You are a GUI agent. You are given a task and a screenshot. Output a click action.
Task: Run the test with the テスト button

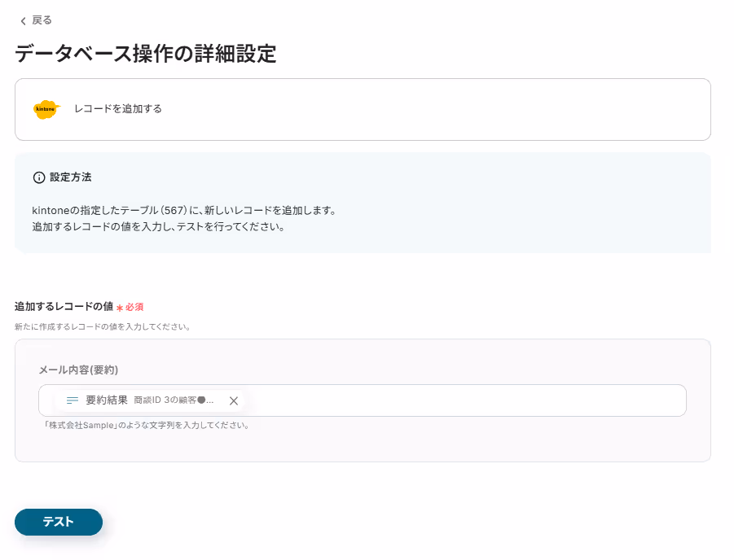coord(59,522)
